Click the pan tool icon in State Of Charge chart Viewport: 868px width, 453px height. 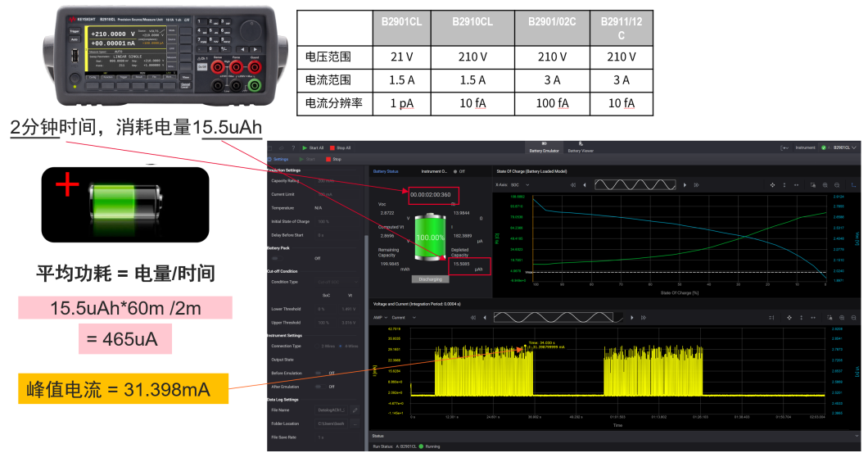(x=772, y=185)
